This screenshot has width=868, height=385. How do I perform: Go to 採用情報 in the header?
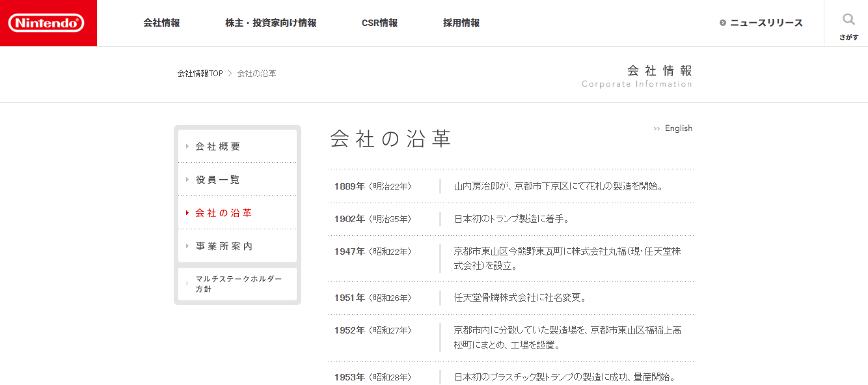coord(461,23)
